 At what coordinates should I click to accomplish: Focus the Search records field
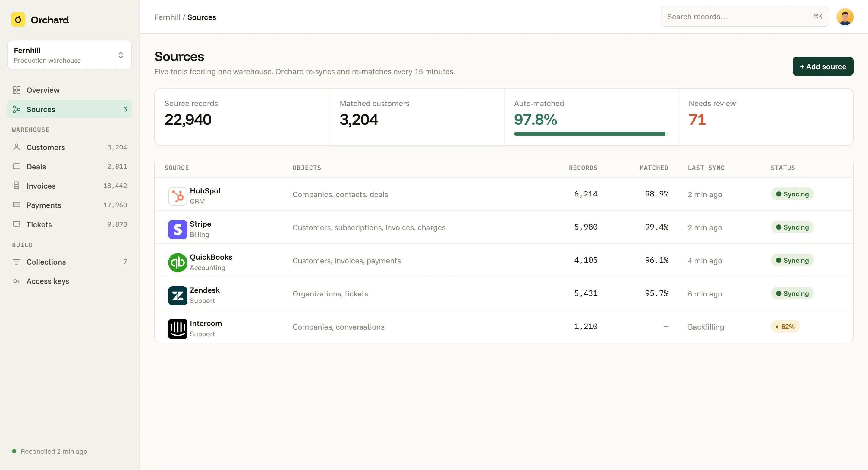tap(744, 17)
